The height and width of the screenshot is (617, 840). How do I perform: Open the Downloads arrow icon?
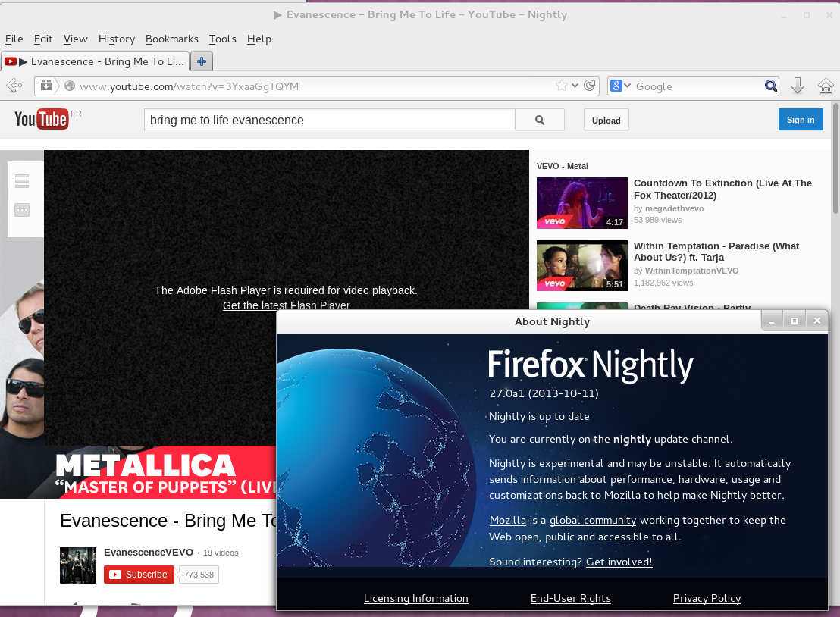[797, 86]
